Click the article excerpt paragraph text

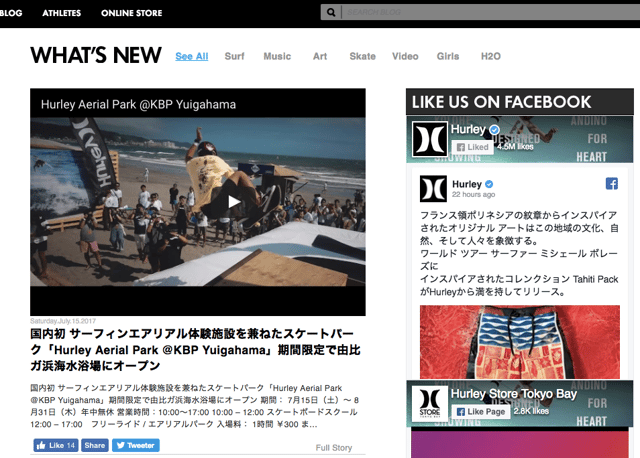pos(195,406)
